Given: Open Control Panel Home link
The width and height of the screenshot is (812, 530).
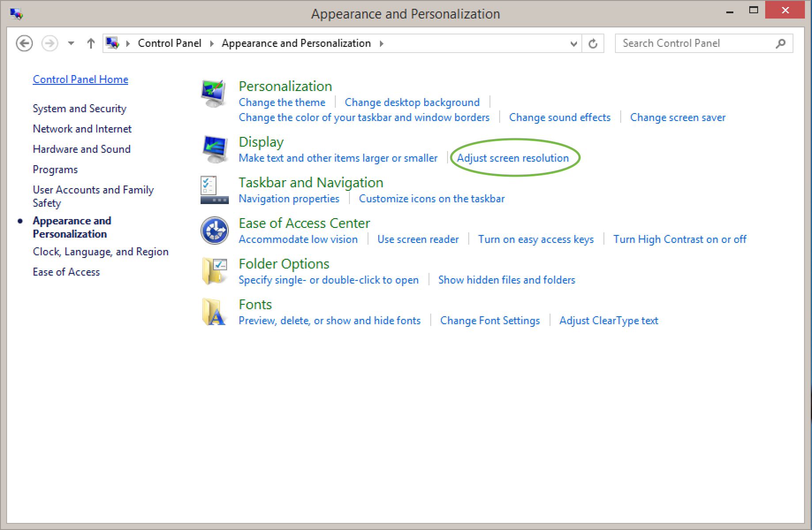Looking at the screenshot, I should (80, 79).
